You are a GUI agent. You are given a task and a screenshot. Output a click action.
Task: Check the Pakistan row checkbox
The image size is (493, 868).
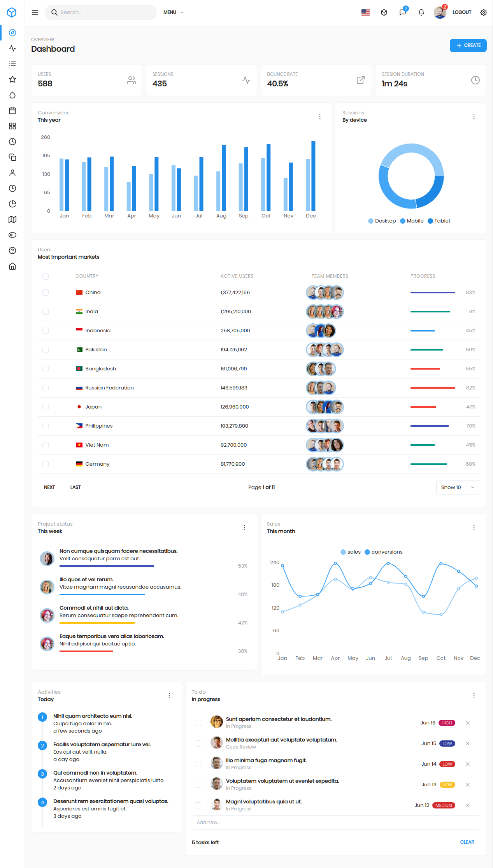coord(46,350)
